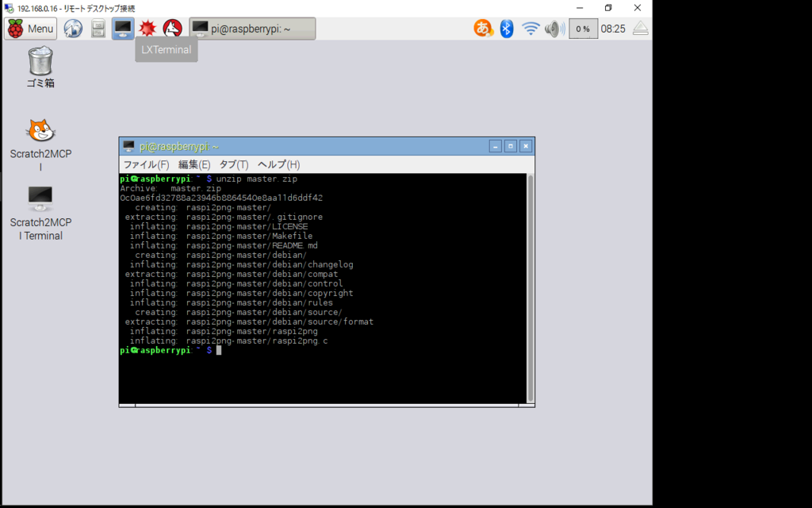Click the Japanese input method icon
The width and height of the screenshot is (812, 508).
click(x=483, y=29)
